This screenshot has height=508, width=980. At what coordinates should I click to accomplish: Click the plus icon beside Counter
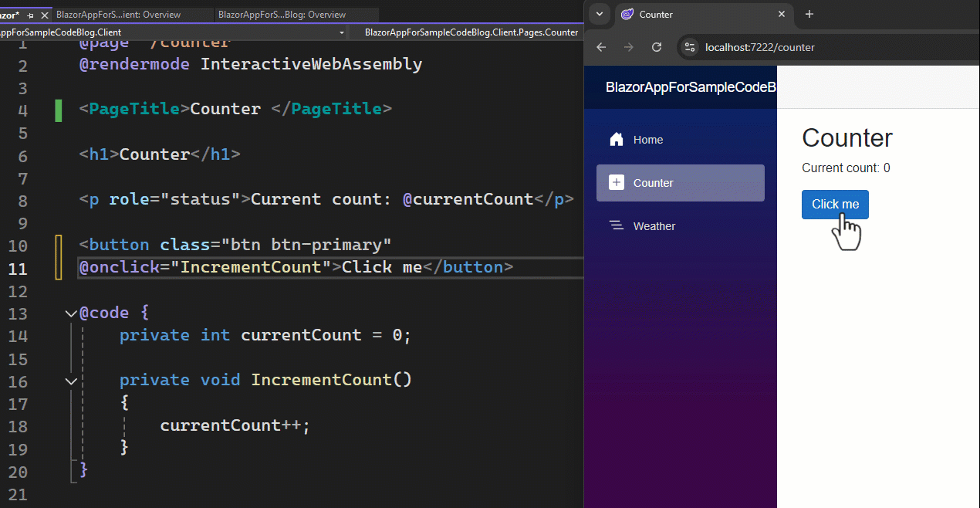click(x=617, y=183)
